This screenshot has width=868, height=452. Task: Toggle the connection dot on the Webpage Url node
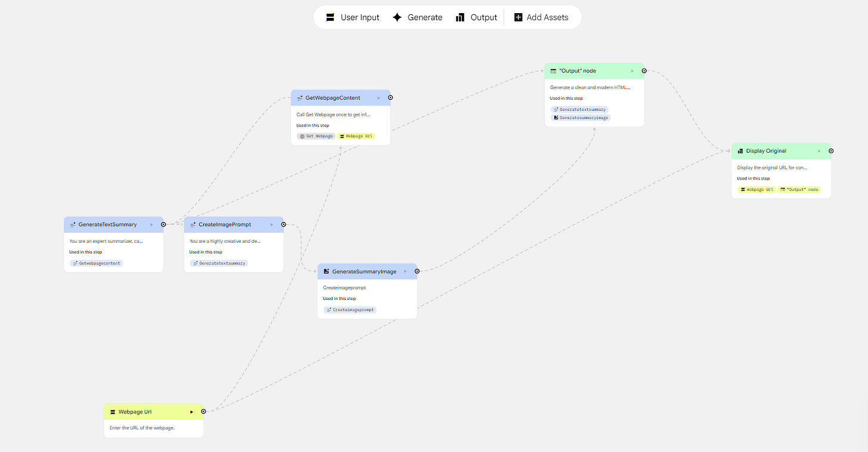203,411
